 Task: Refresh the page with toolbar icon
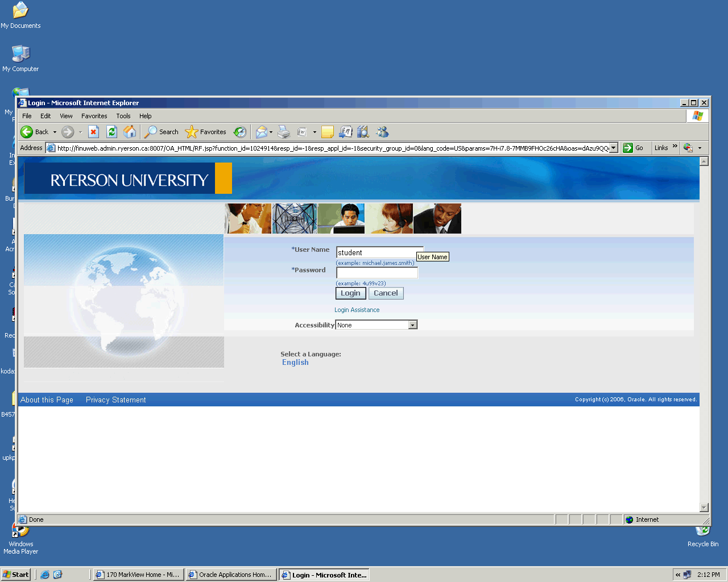click(x=112, y=132)
